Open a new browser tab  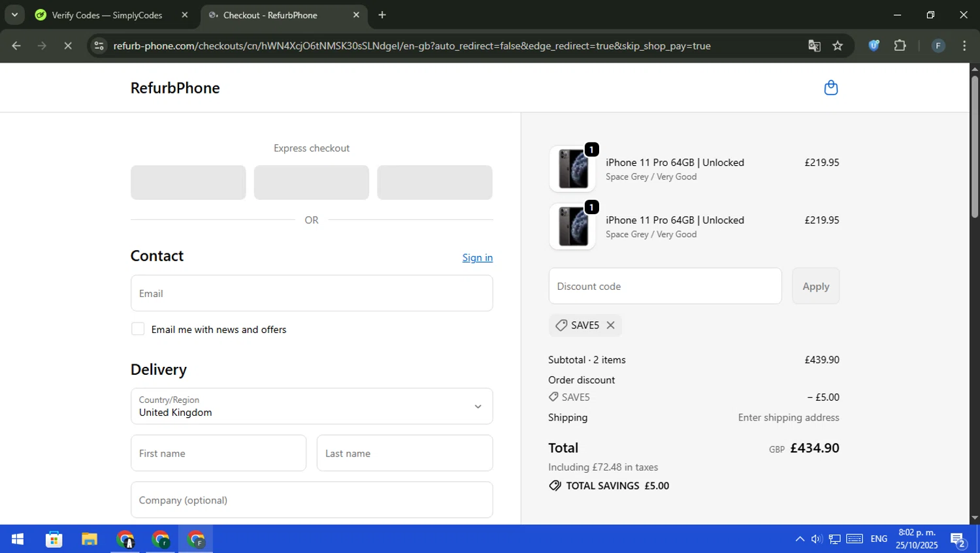[x=382, y=15]
